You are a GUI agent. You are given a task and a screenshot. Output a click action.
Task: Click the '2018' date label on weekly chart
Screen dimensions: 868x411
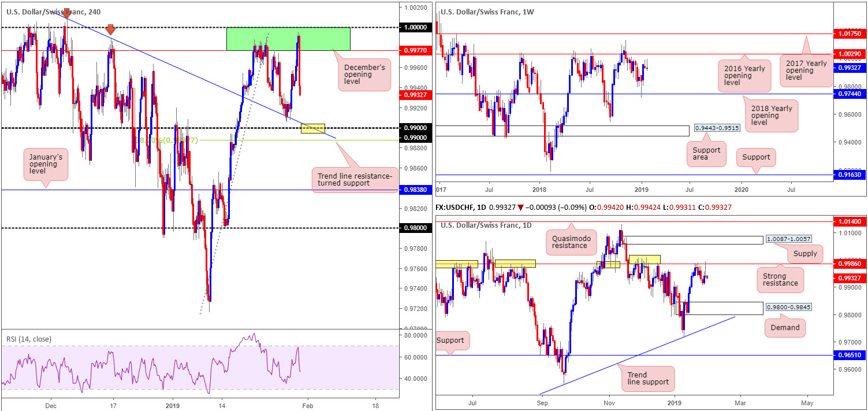539,189
